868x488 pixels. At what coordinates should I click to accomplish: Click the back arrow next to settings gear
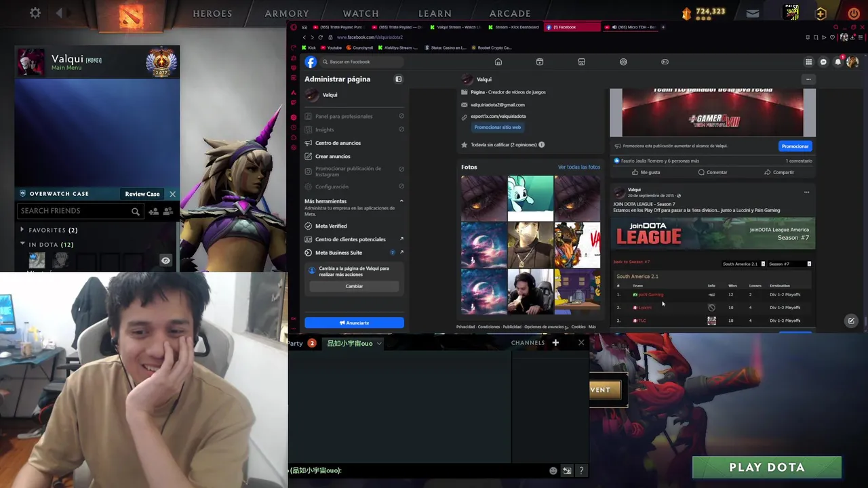pyautogui.click(x=60, y=13)
